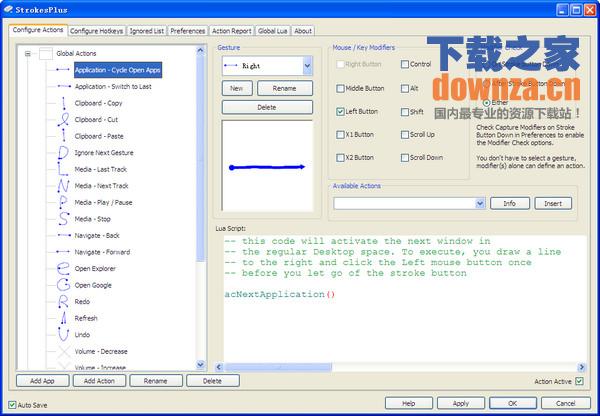Click the Lua script scroll left arrow
This screenshot has height=416, width=600.
click(x=219, y=367)
